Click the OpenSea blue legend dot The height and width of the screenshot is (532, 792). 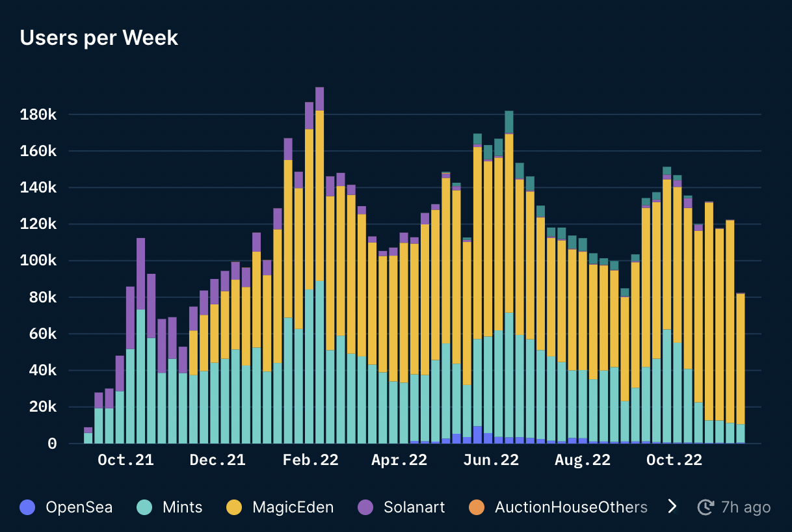pyautogui.click(x=28, y=507)
